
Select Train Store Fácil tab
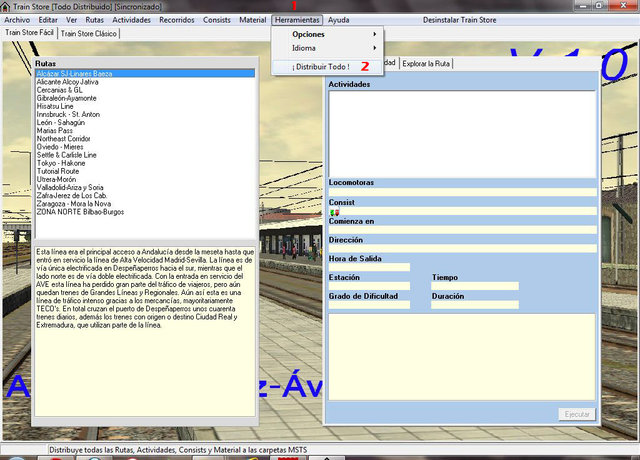click(x=29, y=33)
